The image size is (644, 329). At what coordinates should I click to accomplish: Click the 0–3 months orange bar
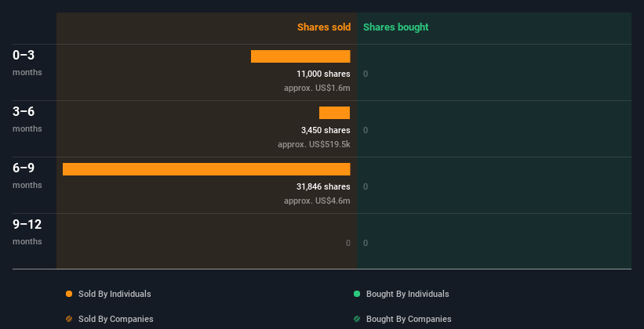(300, 56)
